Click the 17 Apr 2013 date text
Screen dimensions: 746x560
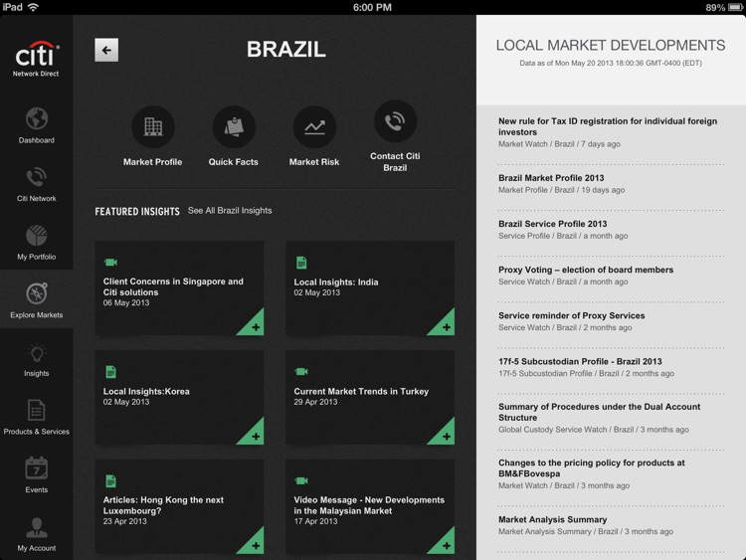coord(316,521)
